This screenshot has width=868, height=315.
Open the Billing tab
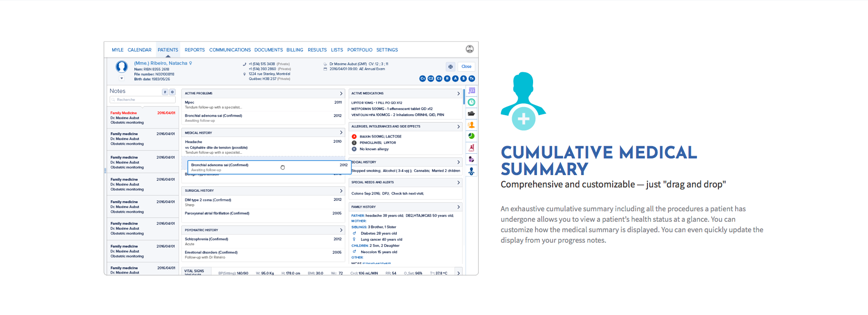click(295, 50)
